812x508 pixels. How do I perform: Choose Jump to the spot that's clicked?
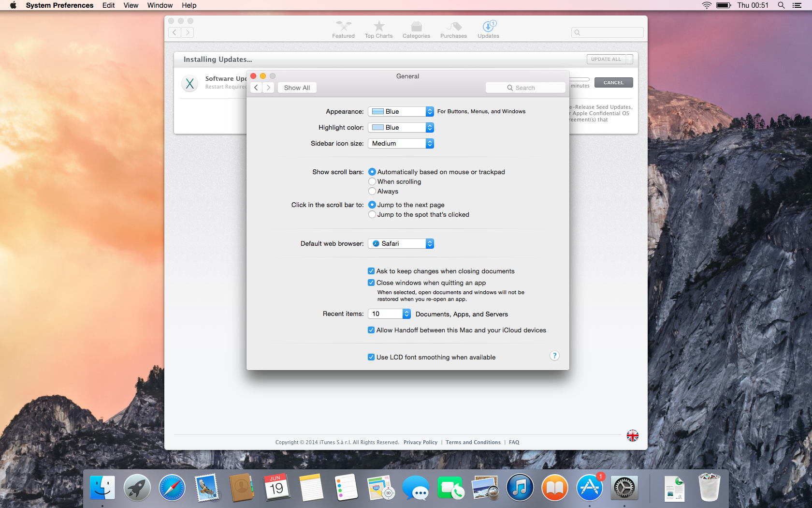372,214
